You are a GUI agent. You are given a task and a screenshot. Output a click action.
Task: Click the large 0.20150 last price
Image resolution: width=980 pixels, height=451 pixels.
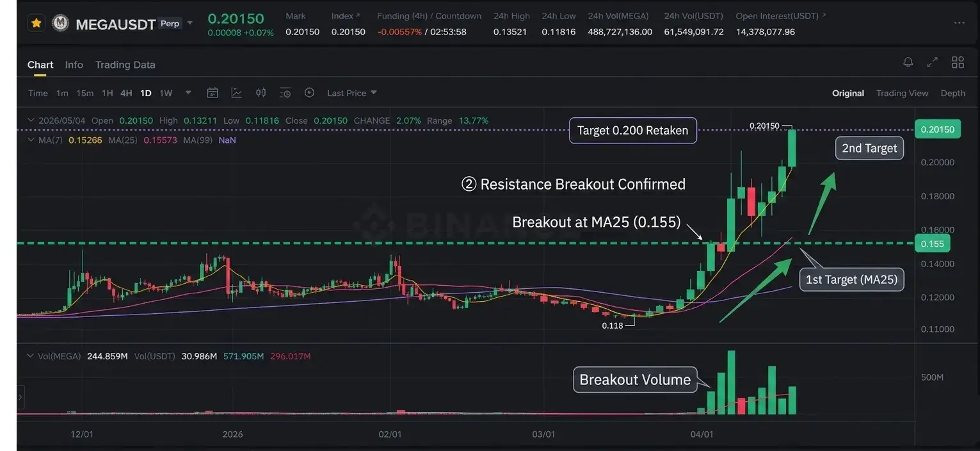click(236, 19)
